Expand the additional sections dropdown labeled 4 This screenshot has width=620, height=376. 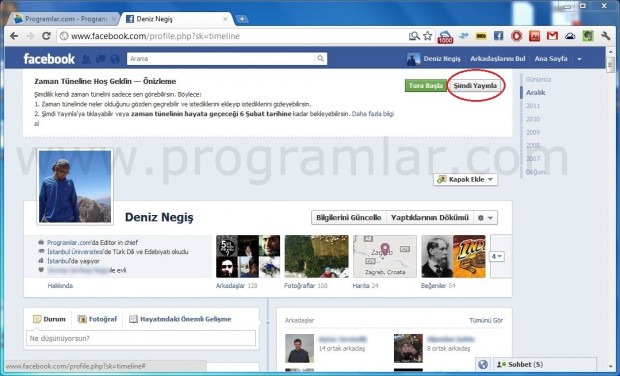tap(497, 257)
